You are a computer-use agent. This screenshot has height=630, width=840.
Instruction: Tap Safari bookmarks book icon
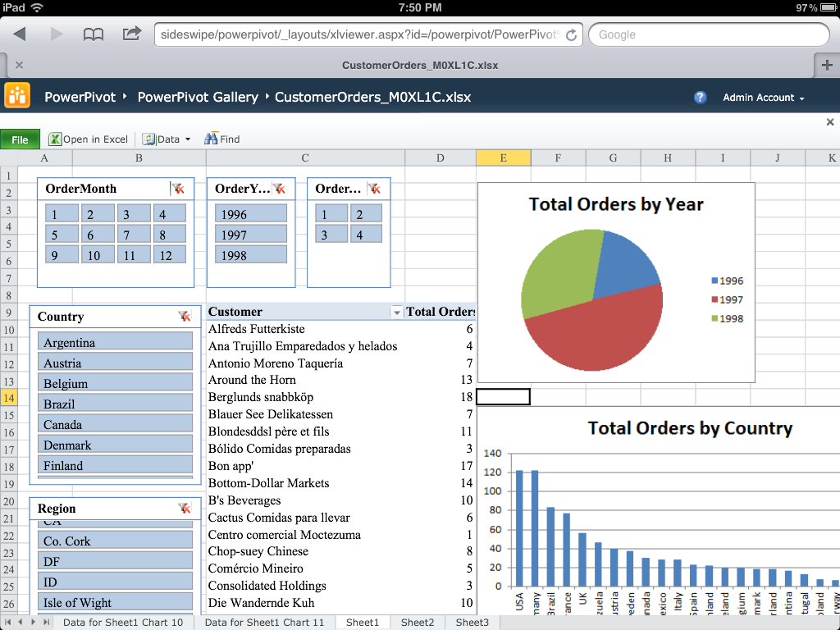[94, 34]
